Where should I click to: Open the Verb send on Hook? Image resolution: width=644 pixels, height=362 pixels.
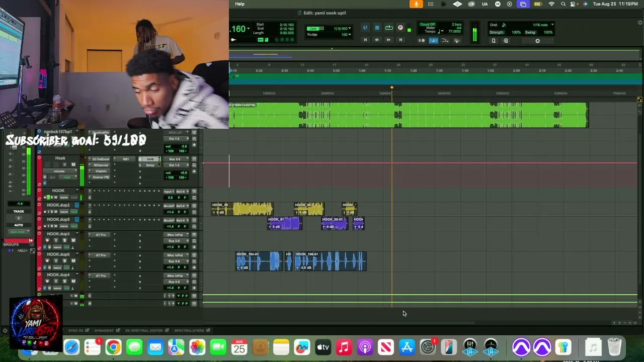click(x=150, y=159)
